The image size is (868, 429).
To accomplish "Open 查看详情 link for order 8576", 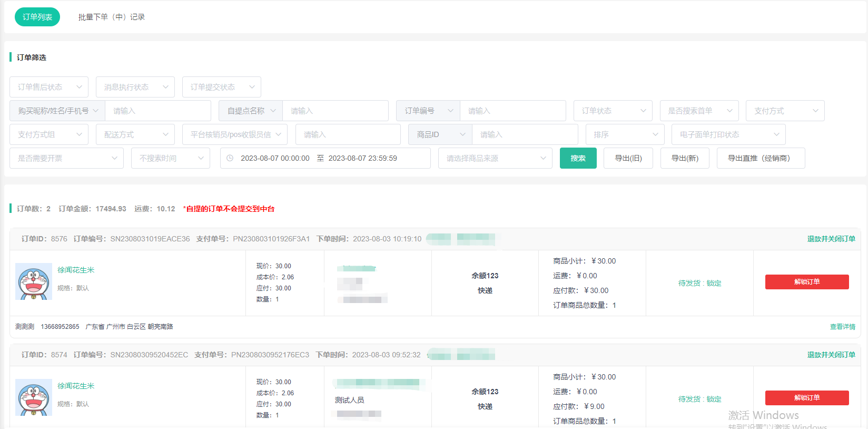I will (842, 327).
